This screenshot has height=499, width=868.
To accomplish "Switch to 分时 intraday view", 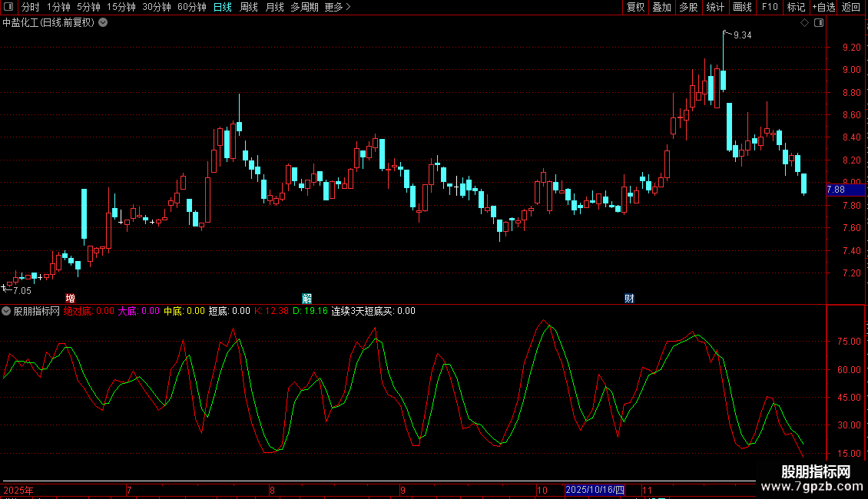I will pyautogui.click(x=31, y=7).
